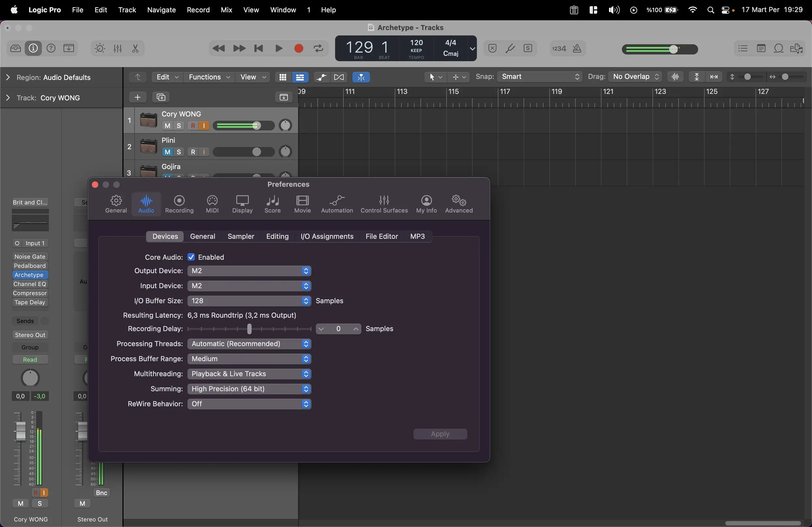Adjust the Recording Delay slider
Viewport: 812px width, 527px height.
(x=249, y=329)
